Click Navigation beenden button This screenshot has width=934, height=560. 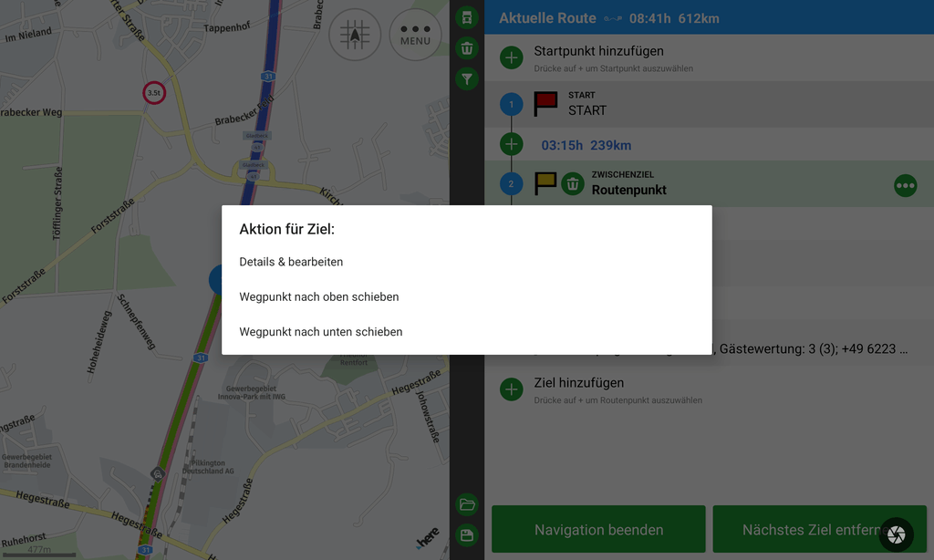[x=598, y=529]
